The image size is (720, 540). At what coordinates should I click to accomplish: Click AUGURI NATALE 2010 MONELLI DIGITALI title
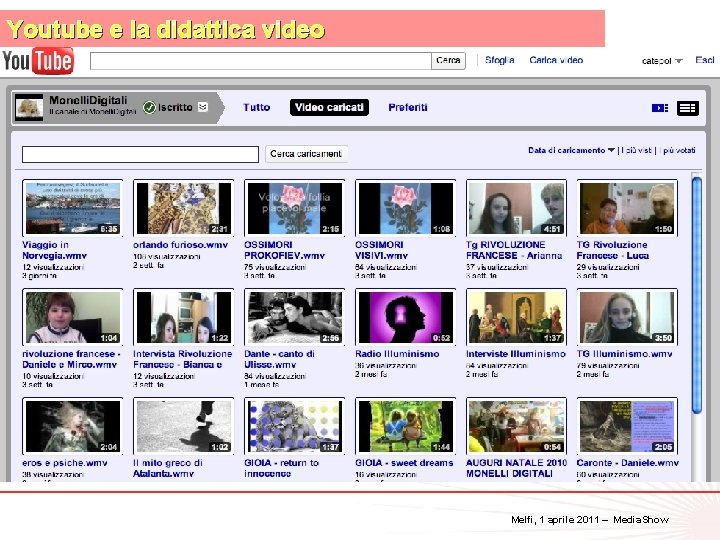[x=517, y=468]
